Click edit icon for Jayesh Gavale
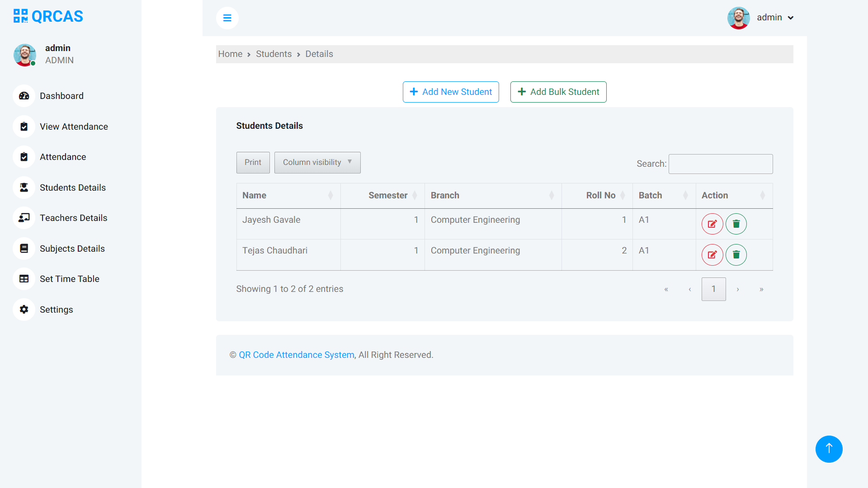 coord(712,224)
